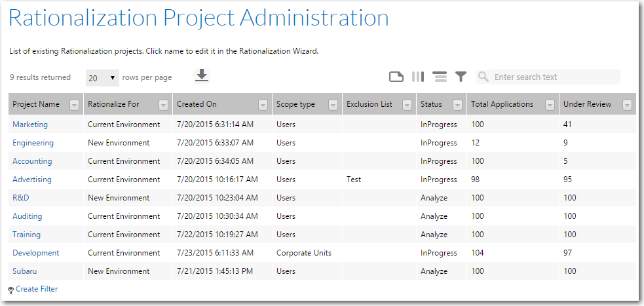Click the Enter search text field

(556, 77)
